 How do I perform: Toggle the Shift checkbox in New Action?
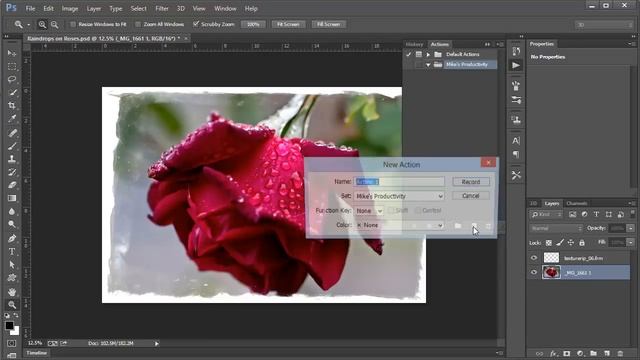[x=391, y=211]
